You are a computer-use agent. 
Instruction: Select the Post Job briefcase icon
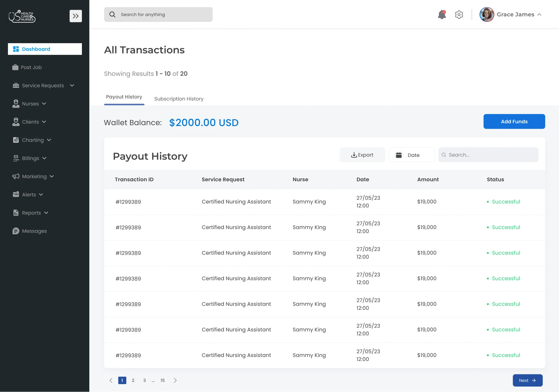coord(16,67)
